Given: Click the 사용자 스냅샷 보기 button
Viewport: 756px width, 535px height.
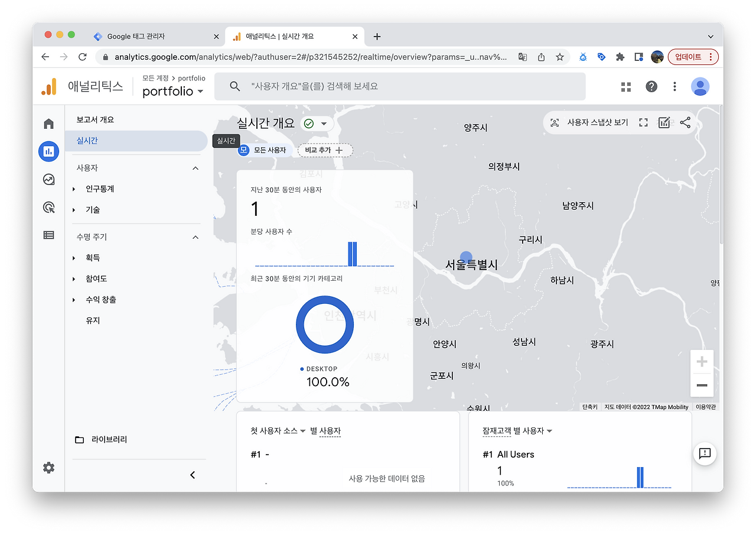Looking at the screenshot, I should click(x=589, y=122).
